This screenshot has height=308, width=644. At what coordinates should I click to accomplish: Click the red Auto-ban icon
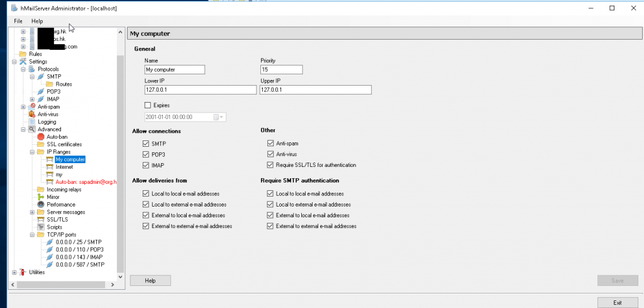(41, 137)
